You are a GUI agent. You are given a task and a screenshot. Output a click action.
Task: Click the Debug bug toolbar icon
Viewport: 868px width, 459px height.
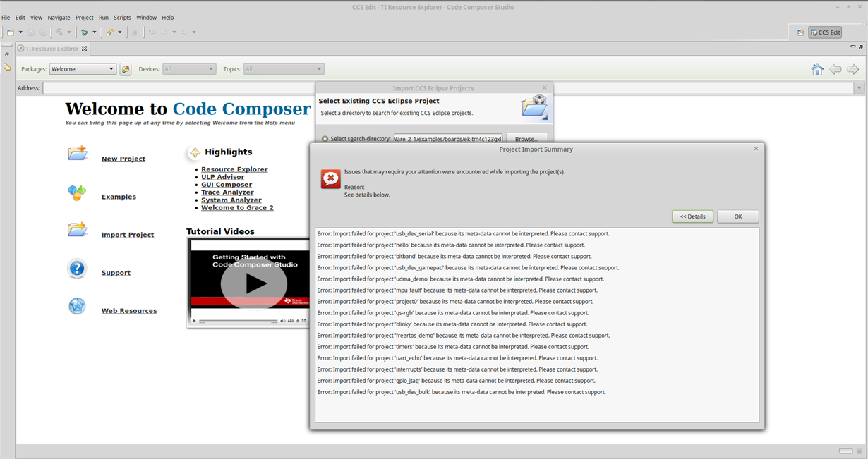click(85, 32)
